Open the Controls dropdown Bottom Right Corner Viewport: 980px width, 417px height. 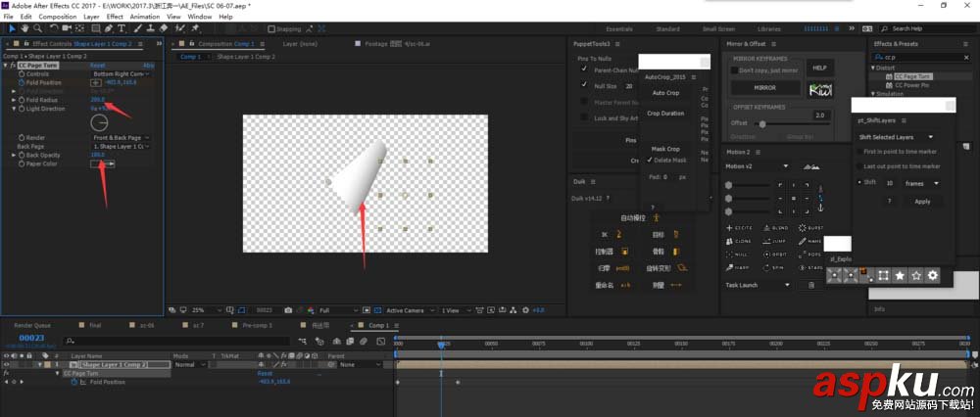122,73
